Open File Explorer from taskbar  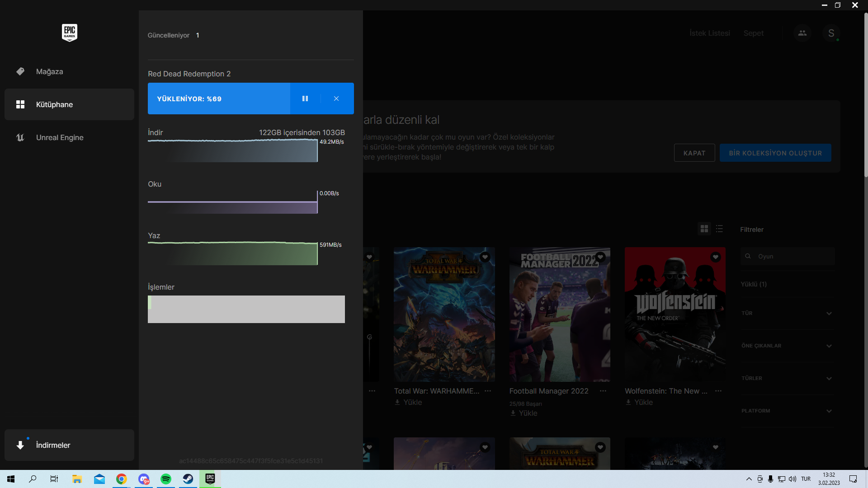point(77,479)
